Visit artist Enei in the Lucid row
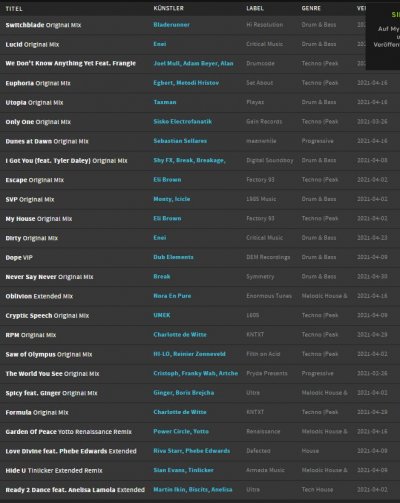 160,44
